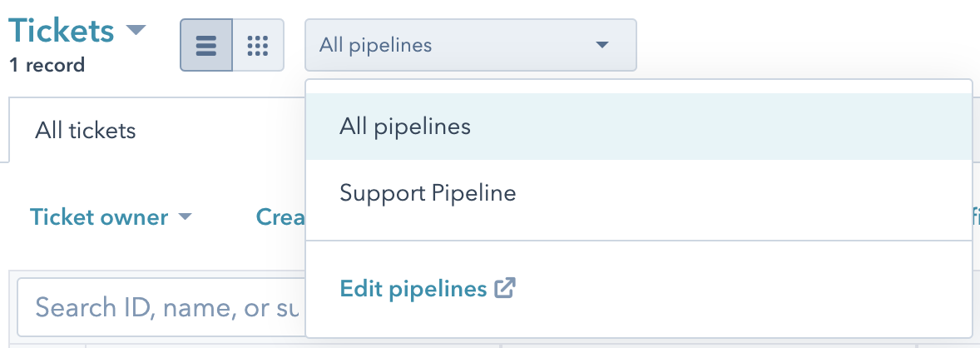
Task: Expand the Ticket owner filter
Action: pyautogui.click(x=111, y=218)
